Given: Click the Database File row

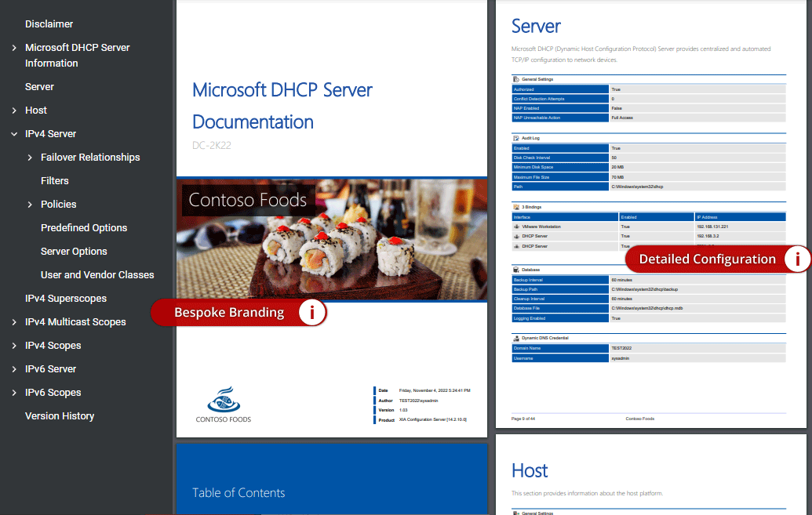Looking at the screenshot, I should (649, 309).
